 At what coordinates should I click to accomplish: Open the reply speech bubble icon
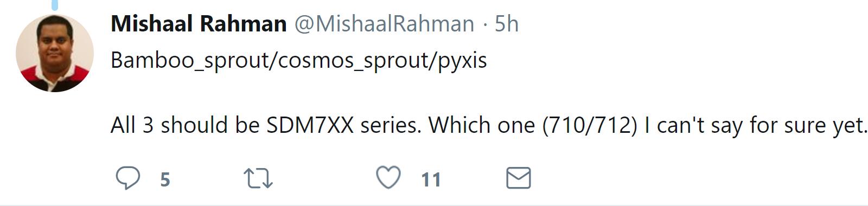click(128, 178)
